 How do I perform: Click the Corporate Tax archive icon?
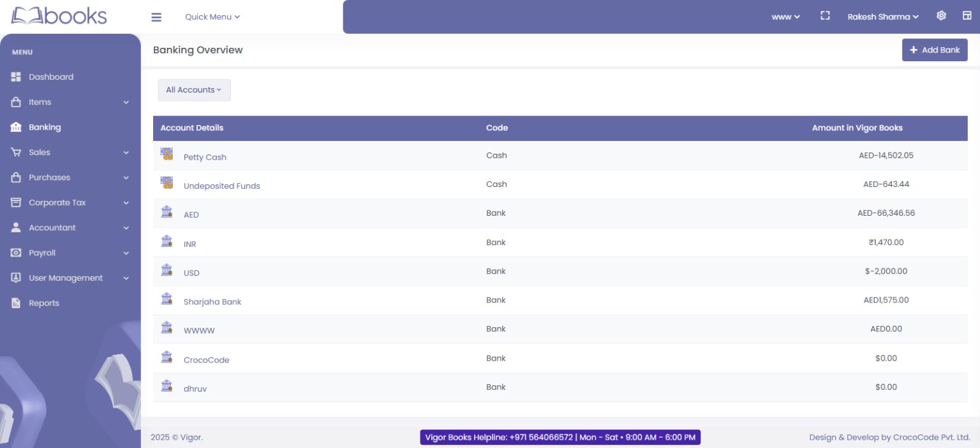(x=16, y=202)
